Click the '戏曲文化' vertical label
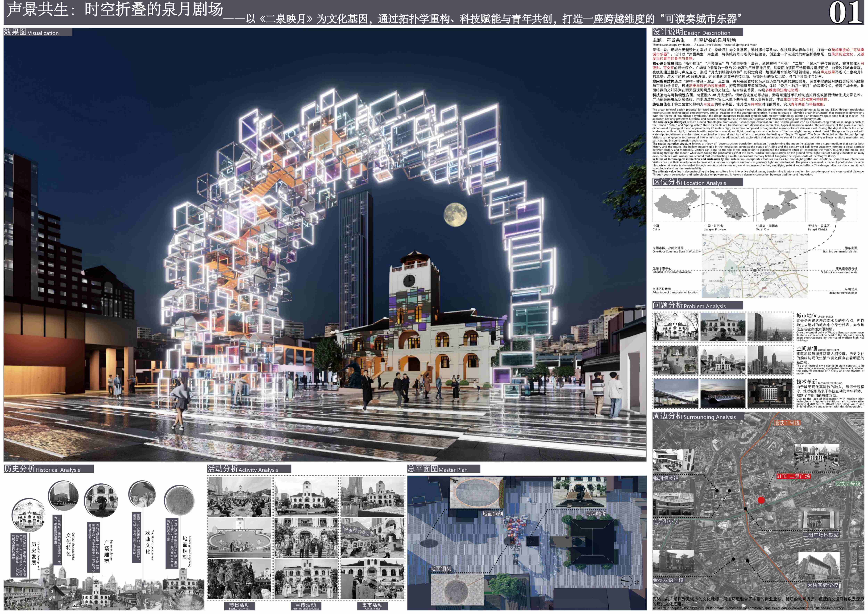The image size is (868, 614). (x=148, y=542)
